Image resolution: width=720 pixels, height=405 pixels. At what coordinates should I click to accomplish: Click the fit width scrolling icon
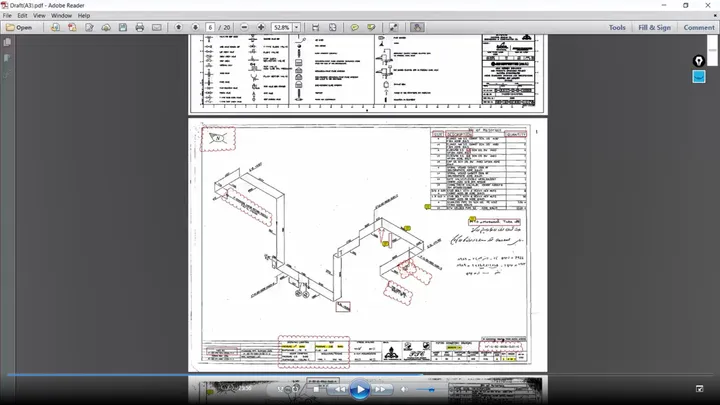pyautogui.click(x=315, y=28)
